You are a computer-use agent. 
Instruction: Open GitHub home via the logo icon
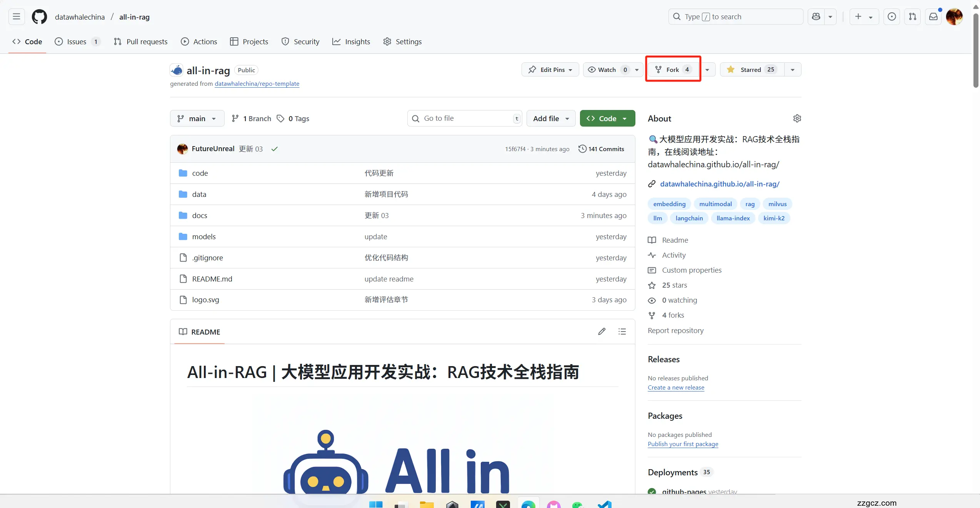tap(39, 17)
